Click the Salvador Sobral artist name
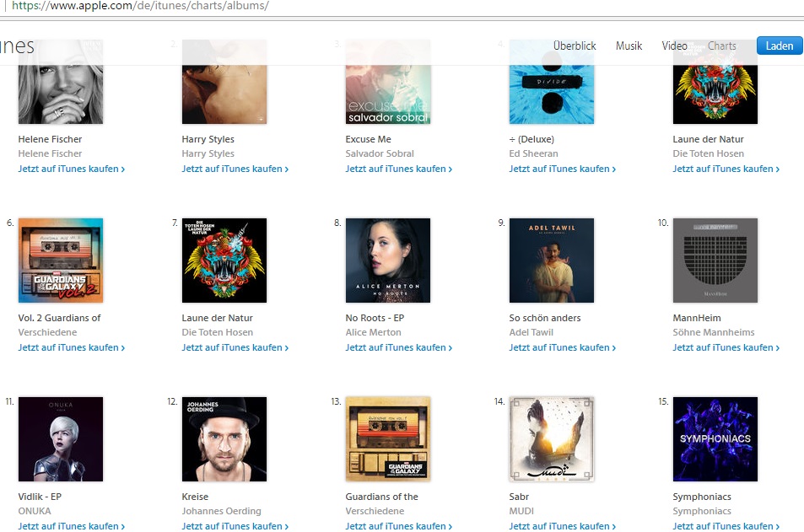The height and width of the screenshot is (532, 804). tap(380, 153)
